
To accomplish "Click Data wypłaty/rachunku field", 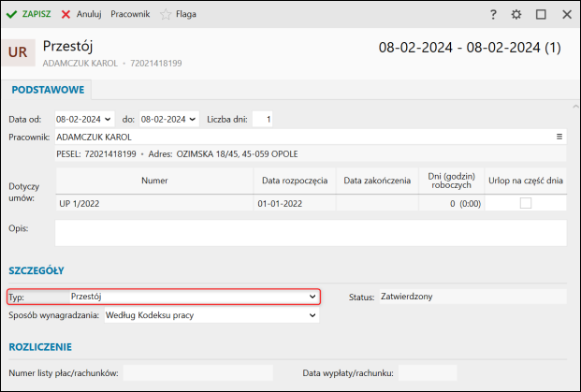I will click(x=428, y=372).
